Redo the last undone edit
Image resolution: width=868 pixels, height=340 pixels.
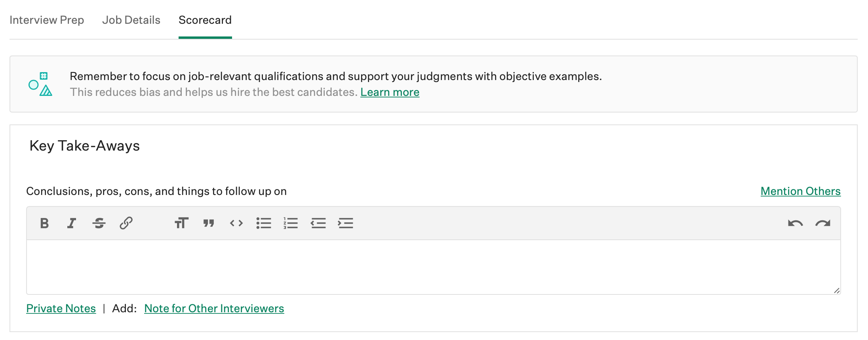pyautogui.click(x=822, y=223)
